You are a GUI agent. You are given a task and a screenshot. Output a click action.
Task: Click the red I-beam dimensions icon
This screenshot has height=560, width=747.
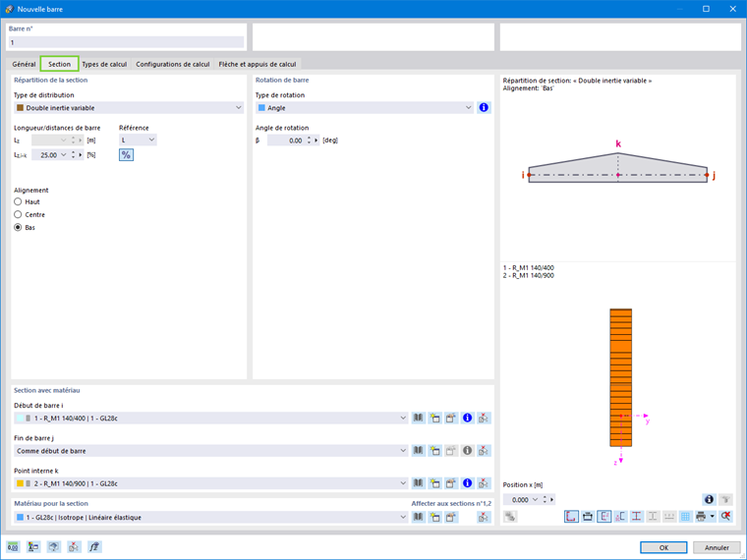coord(636,516)
